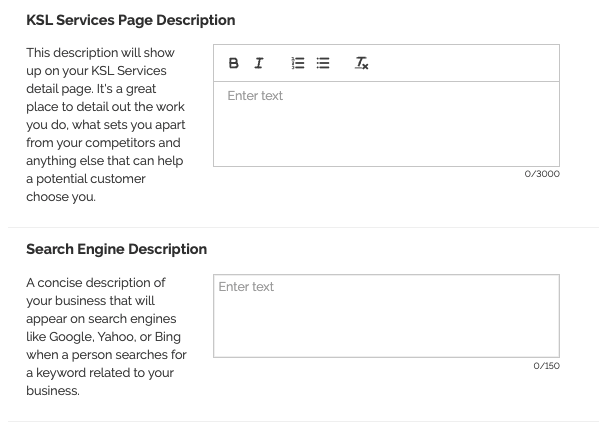This screenshot has height=431, width=599.
Task: Insert a numbered list in the editor
Action: [x=298, y=63]
